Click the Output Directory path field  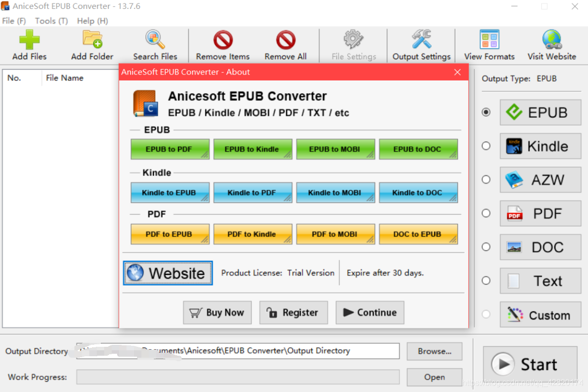pyautogui.click(x=238, y=351)
